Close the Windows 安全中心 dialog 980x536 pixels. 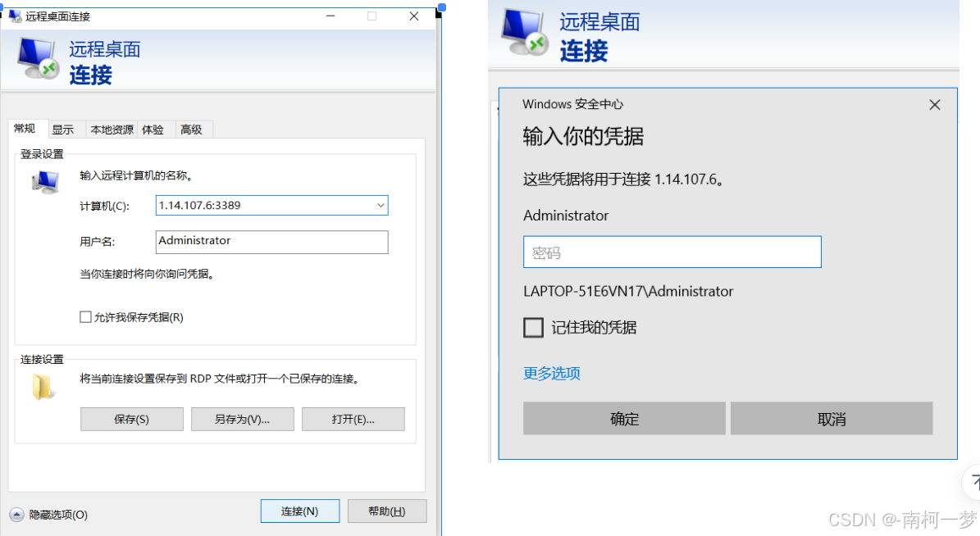pyautogui.click(x=934, y=105)
